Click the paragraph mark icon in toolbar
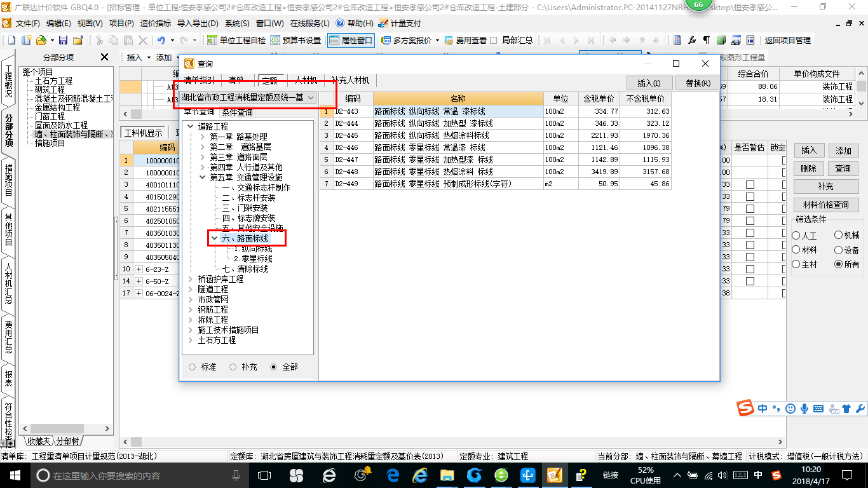 click(707, 40)
